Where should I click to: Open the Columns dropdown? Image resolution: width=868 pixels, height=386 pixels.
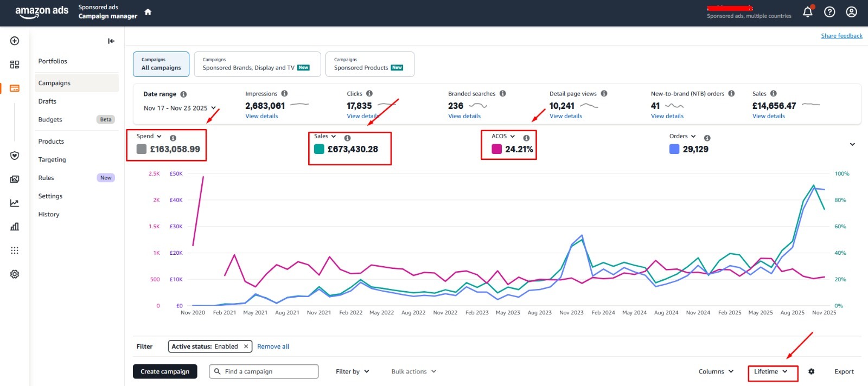[x=716, y=371]
